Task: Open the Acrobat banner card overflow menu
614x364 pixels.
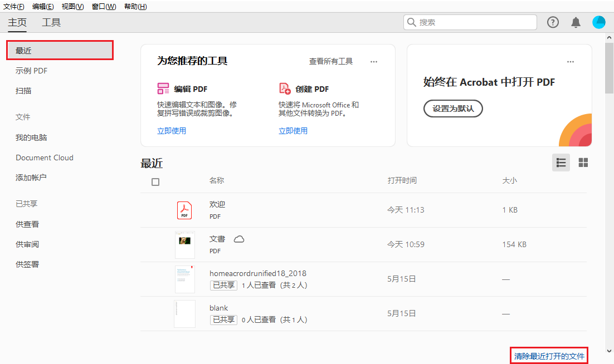Action: click(570, 61)
